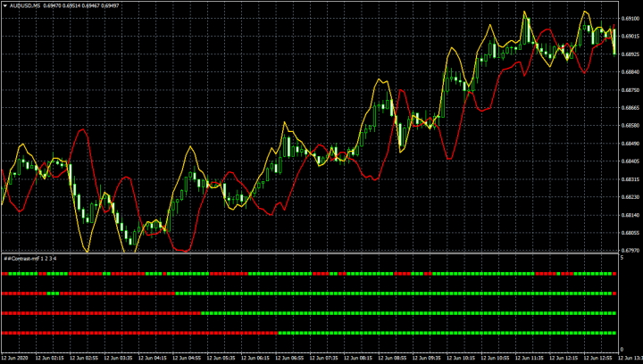
Task: Select the last candlestick on the right
Action: [614, 41]
